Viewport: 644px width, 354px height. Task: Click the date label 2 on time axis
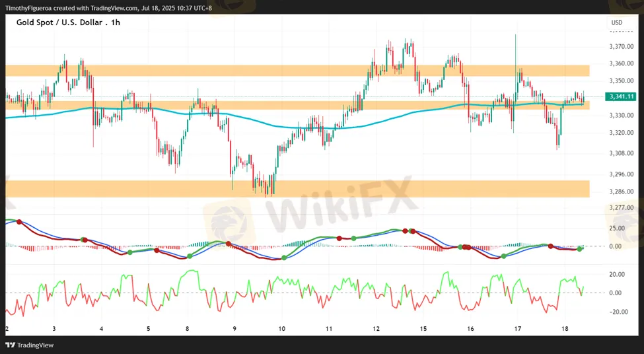click(x=7, y=329)
